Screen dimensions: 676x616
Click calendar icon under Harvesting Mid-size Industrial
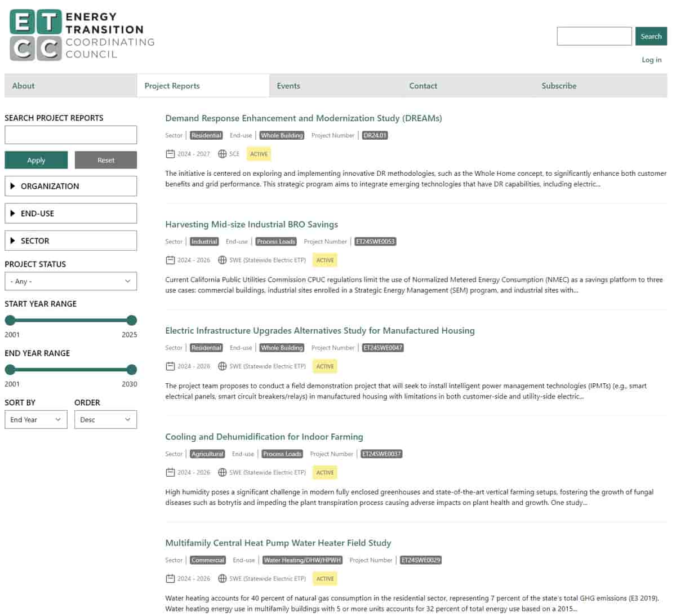click(170, 260)
